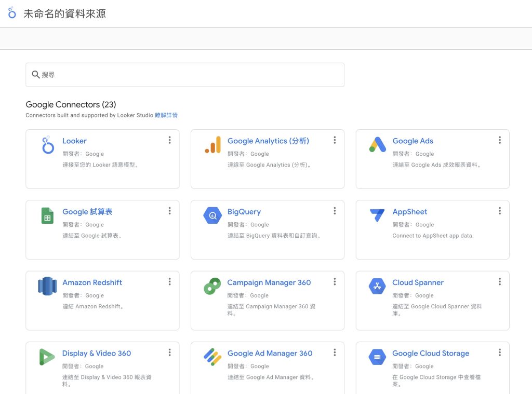Open more options for AppSheet card
The image size is (532, 394).
pyautogui.click(x=500, y=211)
